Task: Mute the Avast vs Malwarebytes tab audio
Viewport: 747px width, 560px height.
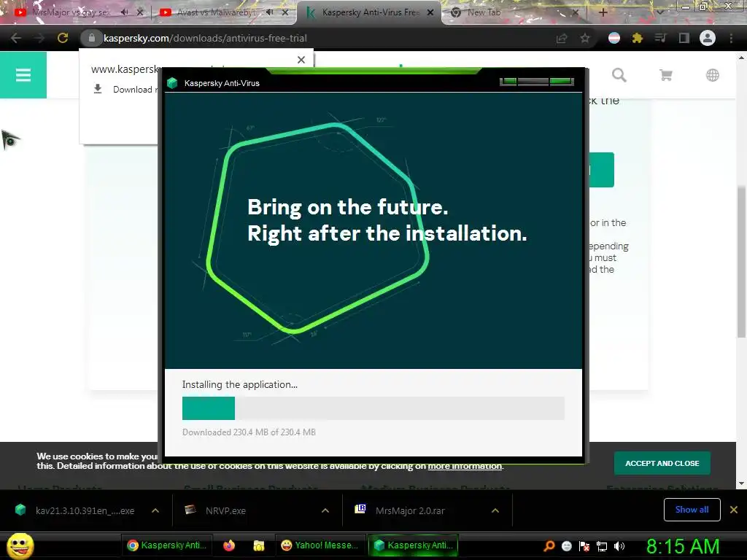Action: (270, 12)
